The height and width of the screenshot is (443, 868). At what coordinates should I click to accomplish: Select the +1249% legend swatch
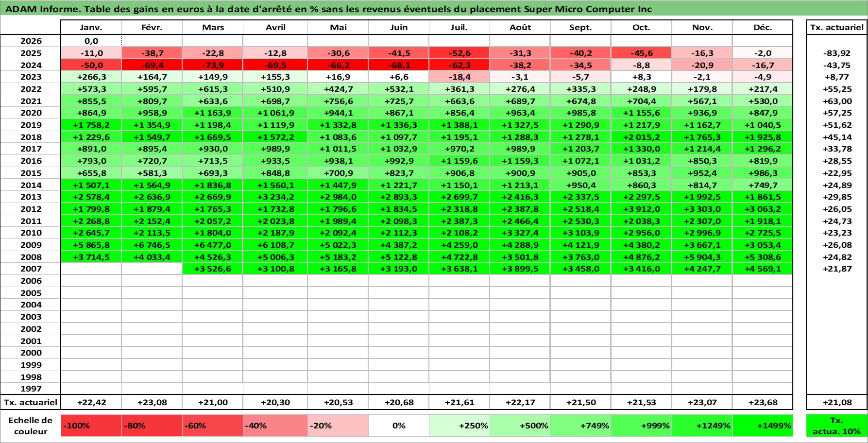click(702, 426)
